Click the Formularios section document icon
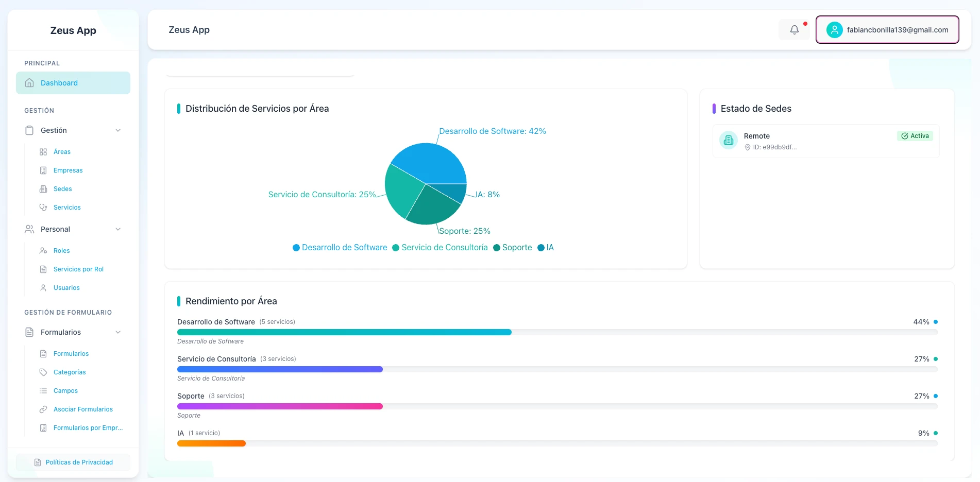Image resolution: width=980 pixels, height=482 pixels. tap(29, 332)
